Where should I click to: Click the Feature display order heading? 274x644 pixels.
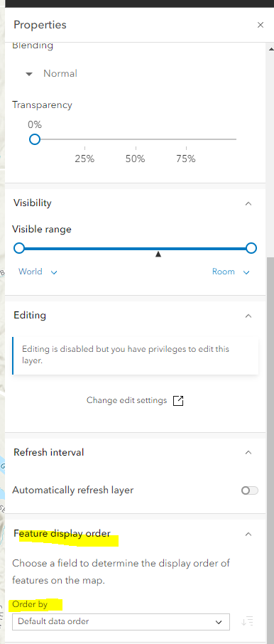(x=62, y=534)
